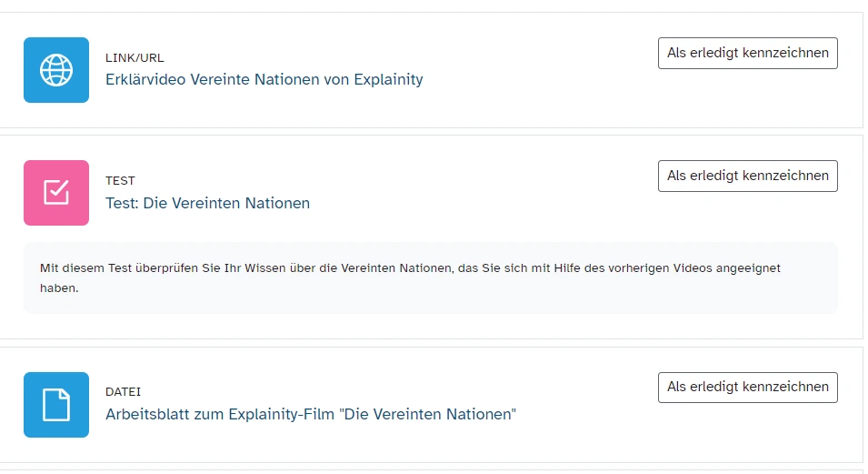Open Arbeitsblatt zum Explainity-Film file link
Screen dimensions: 868x474
311,415
